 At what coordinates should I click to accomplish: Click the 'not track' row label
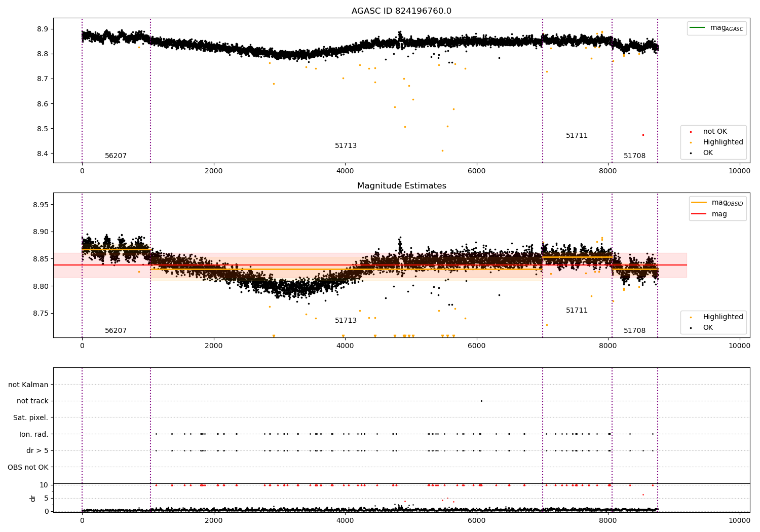tap(32, 401)
